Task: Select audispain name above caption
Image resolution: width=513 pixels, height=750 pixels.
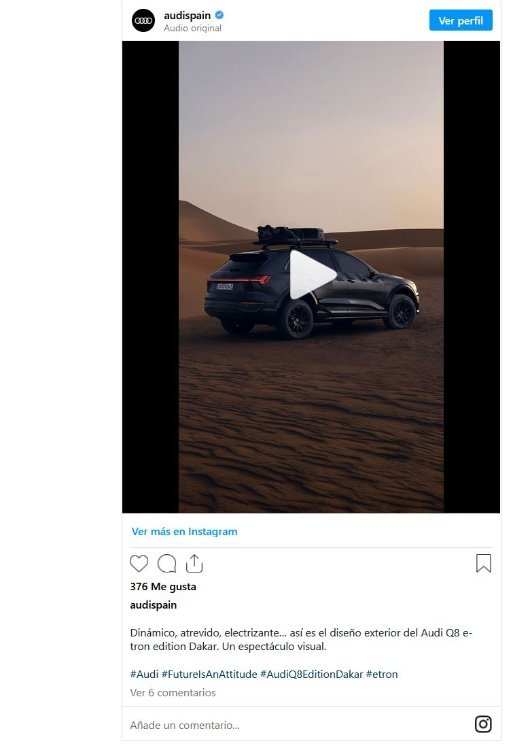Action: 153,605
